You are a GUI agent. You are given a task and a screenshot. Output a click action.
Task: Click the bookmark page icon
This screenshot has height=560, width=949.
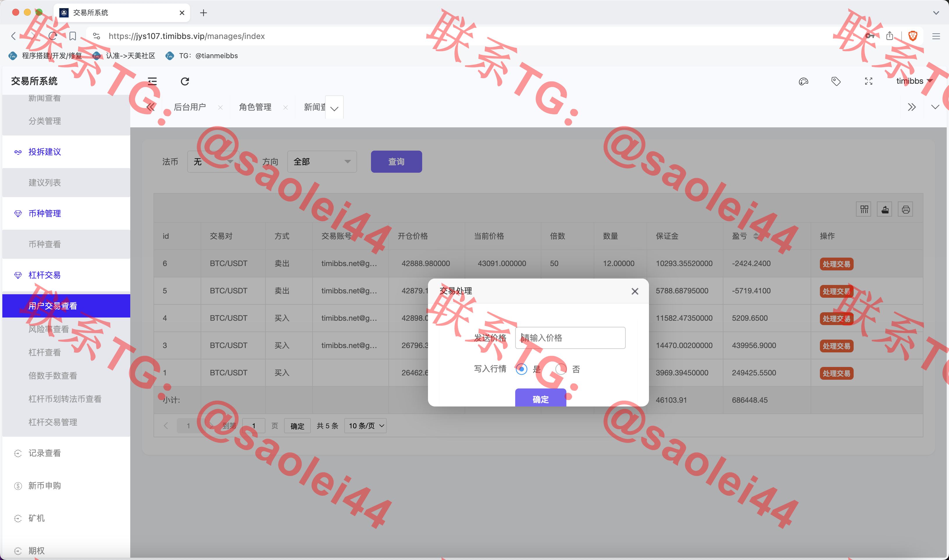(73, 36)
